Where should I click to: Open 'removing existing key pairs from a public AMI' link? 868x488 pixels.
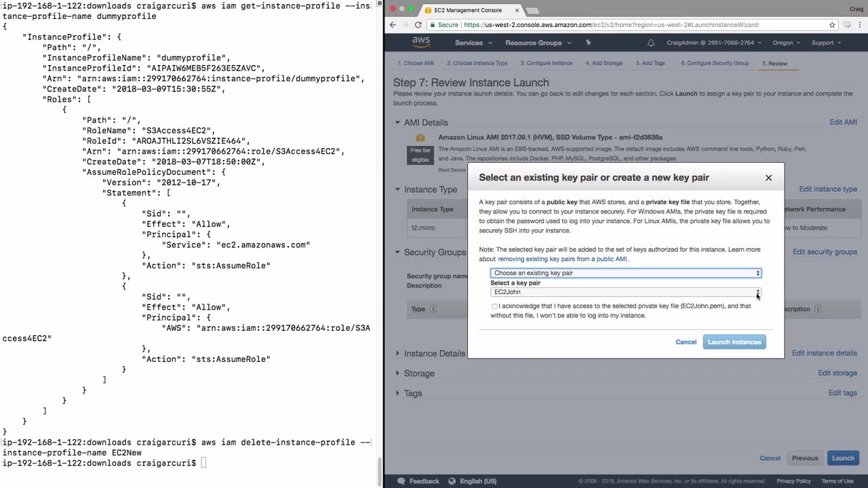pyautogui.click(x=563, y=259)
